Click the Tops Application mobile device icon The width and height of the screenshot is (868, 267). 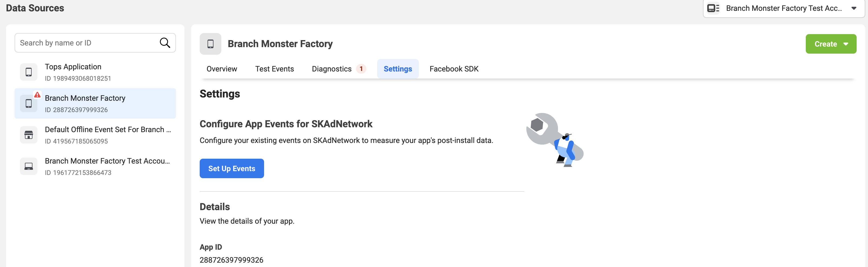(29, 72)
